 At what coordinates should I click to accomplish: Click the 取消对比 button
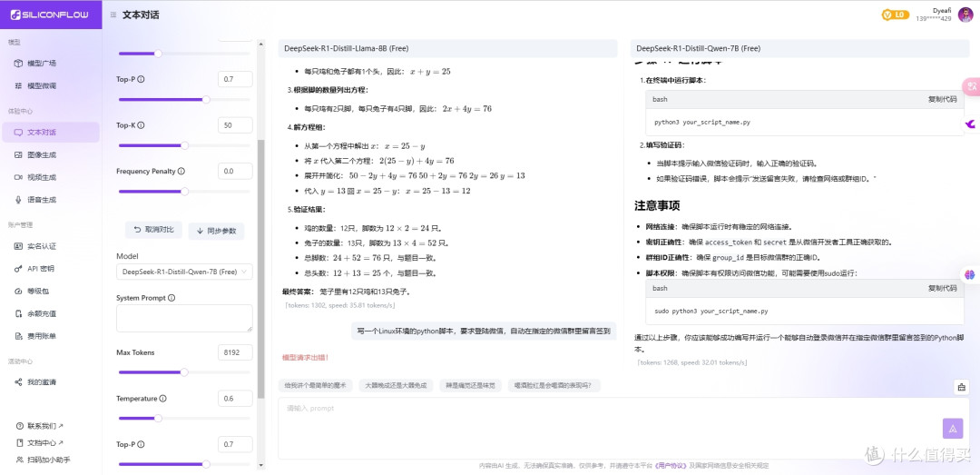pyautogui.click(x=153, y=230)
